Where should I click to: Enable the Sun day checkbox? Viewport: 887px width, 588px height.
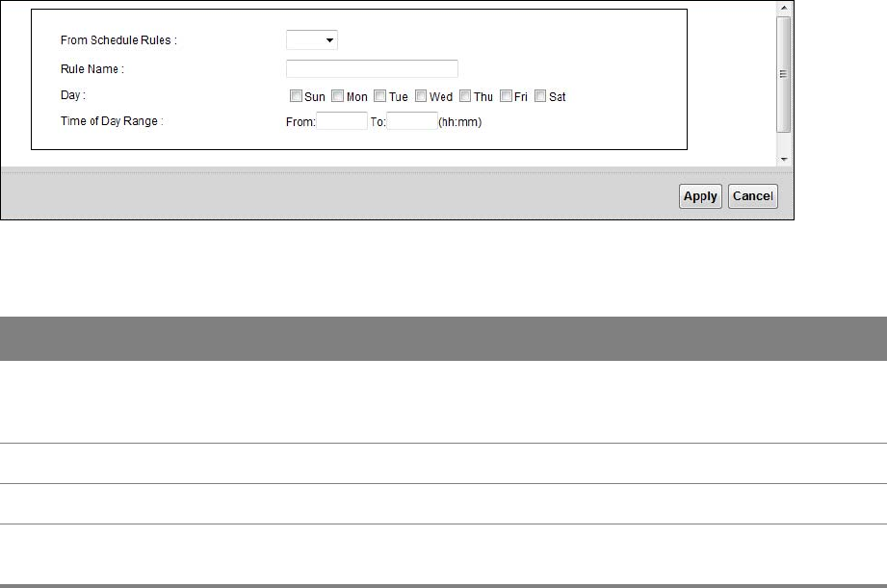click(296, 96)
